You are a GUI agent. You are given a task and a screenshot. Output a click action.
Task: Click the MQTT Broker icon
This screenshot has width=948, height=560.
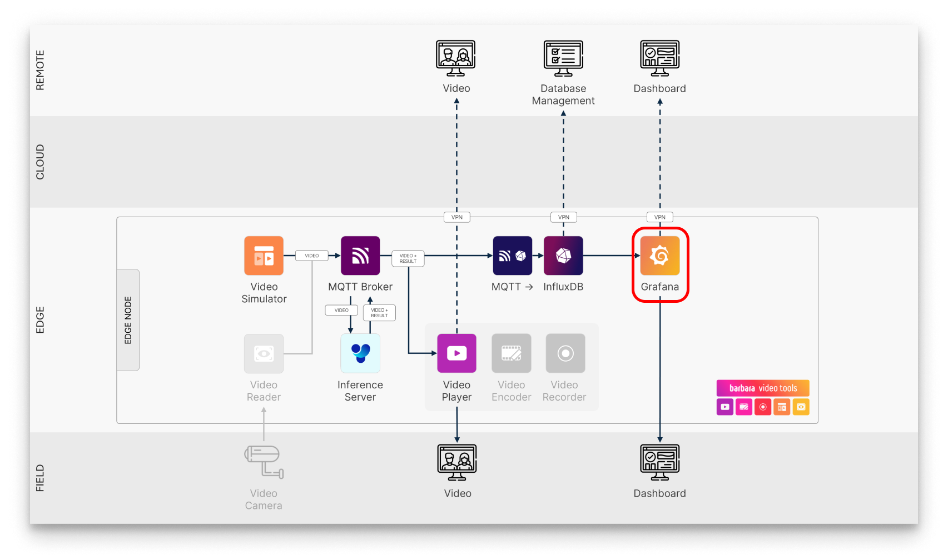pos(360,255)
